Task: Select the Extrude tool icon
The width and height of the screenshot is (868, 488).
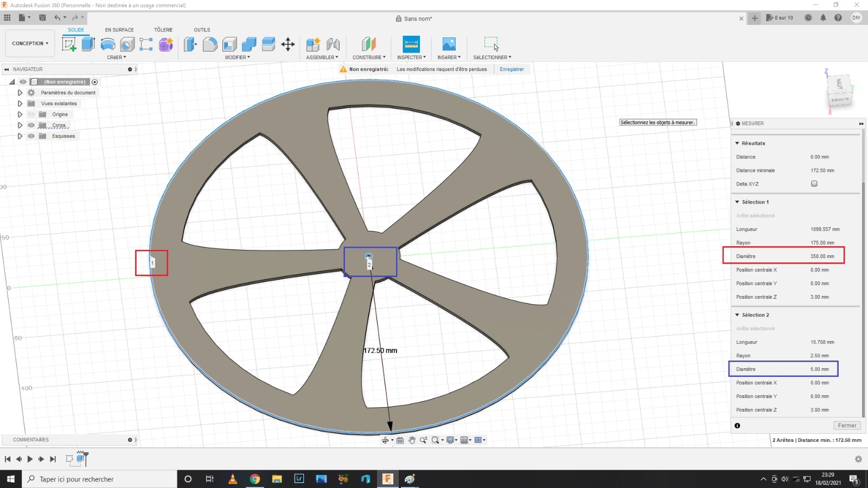Action: coord(88,44)
